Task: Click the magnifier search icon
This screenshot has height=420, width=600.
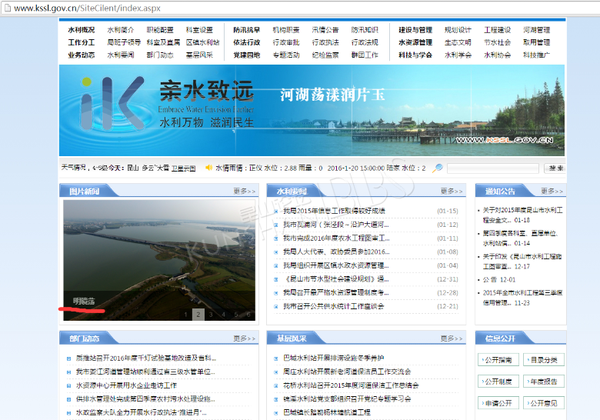Action: point(437,168)
